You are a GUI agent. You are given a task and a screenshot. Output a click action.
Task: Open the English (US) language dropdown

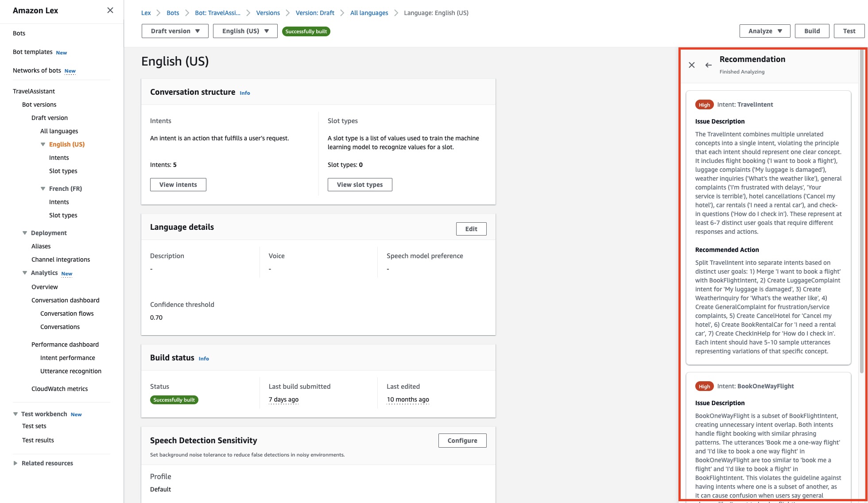pos(245,31)
